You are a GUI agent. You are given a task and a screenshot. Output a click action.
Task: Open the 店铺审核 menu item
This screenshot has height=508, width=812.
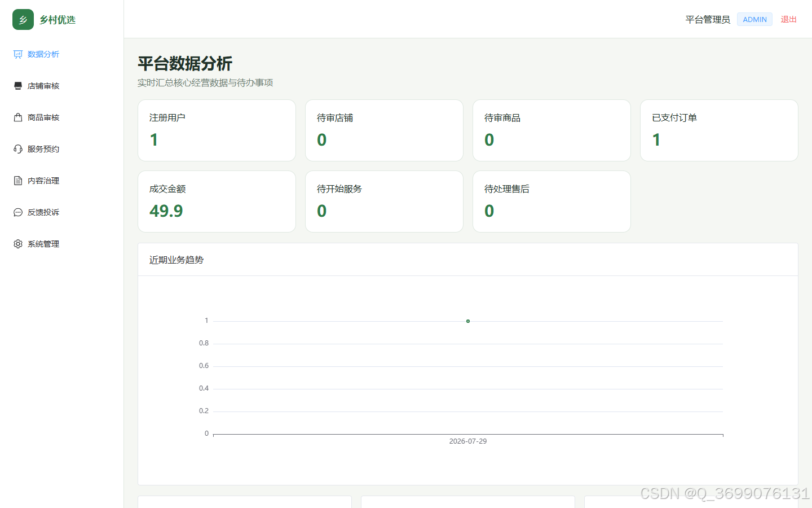62,86
